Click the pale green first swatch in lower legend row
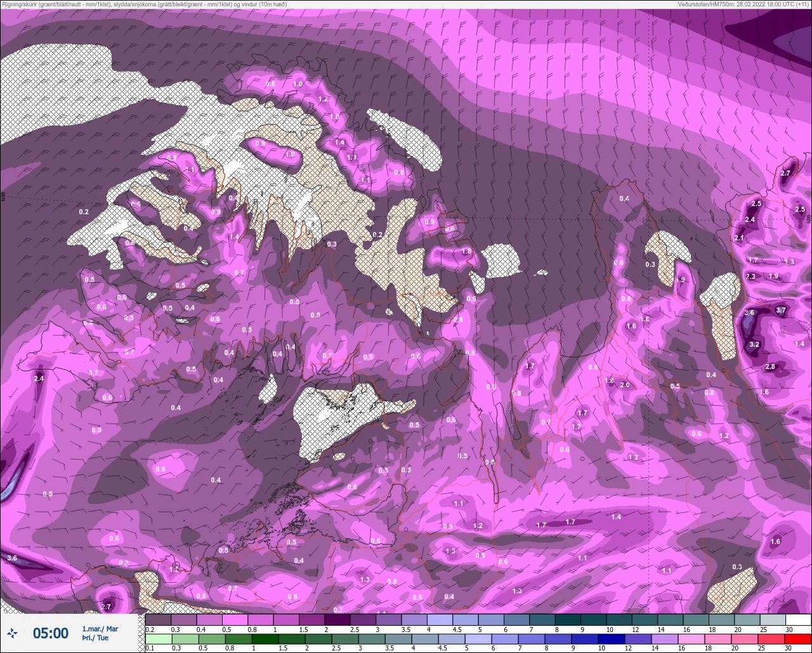The width and height of the screenshot is (812, 653). pos(158,638)
